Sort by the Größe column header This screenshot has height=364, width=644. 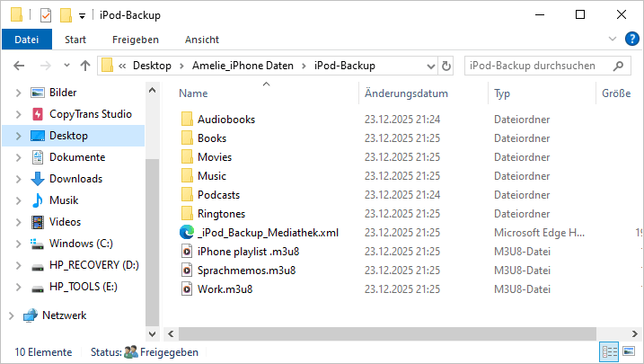coord(616,93)
